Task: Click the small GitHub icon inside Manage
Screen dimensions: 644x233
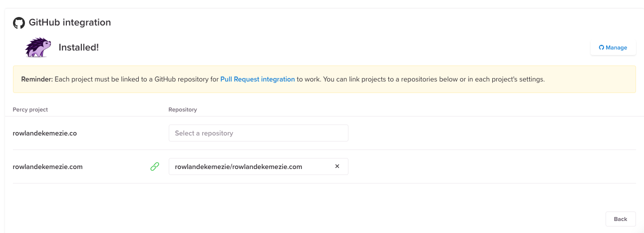Action: click(x=602, y=47)
